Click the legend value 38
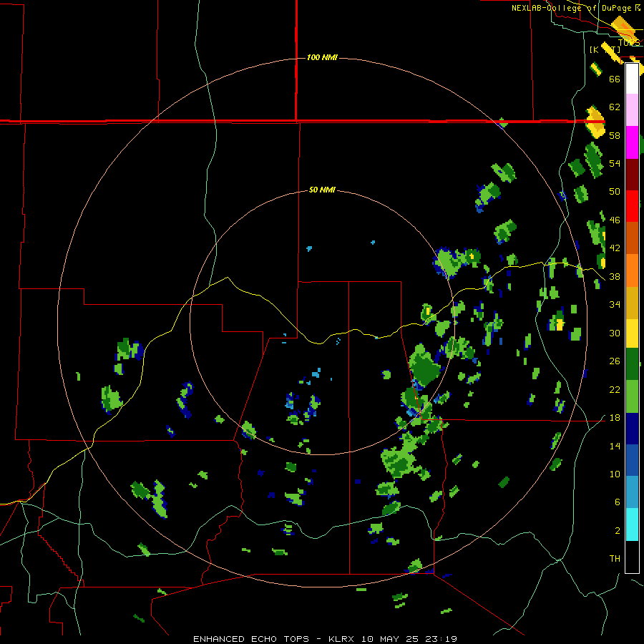The width and height of the screenshot is (644, 644). 615,276
